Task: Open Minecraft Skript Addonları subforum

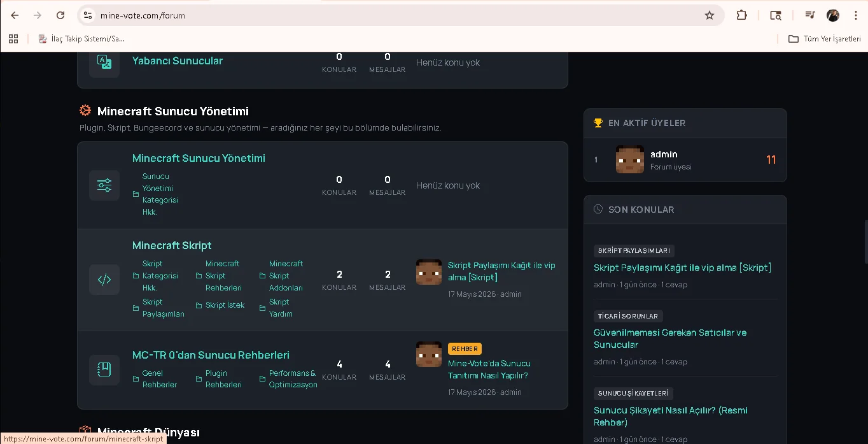Action: [x=286, y=276]
